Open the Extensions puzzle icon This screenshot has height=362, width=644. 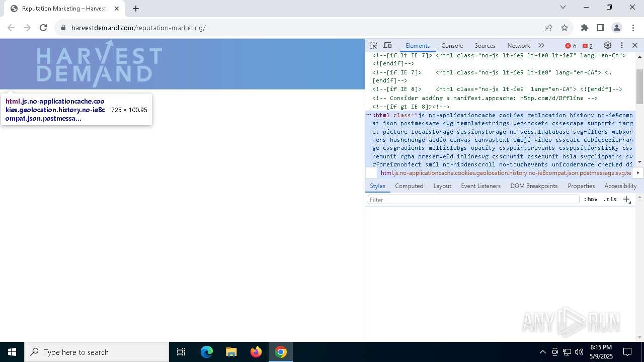tap(585, 28)
